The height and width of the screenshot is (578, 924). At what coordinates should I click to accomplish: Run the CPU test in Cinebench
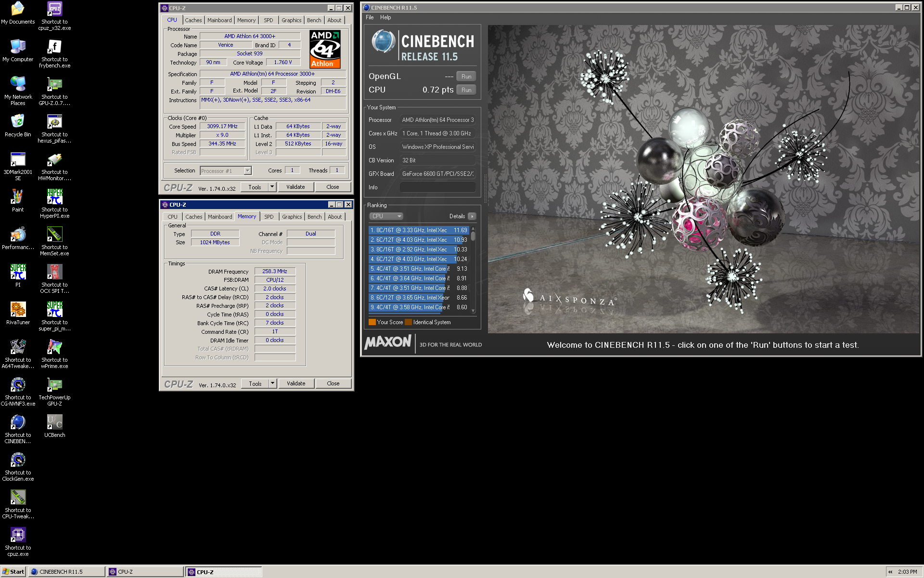coord(466,90)
